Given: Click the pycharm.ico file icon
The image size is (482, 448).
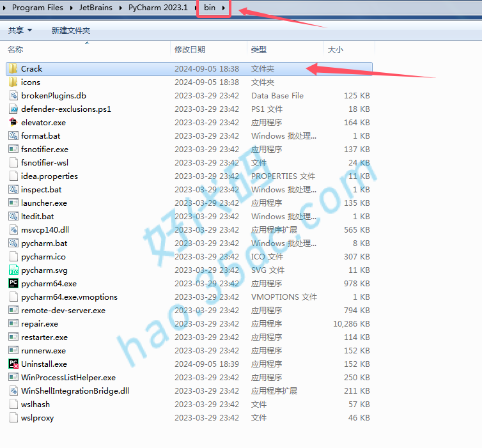Looking at the screenshot, I should click(x=13, y=256).
